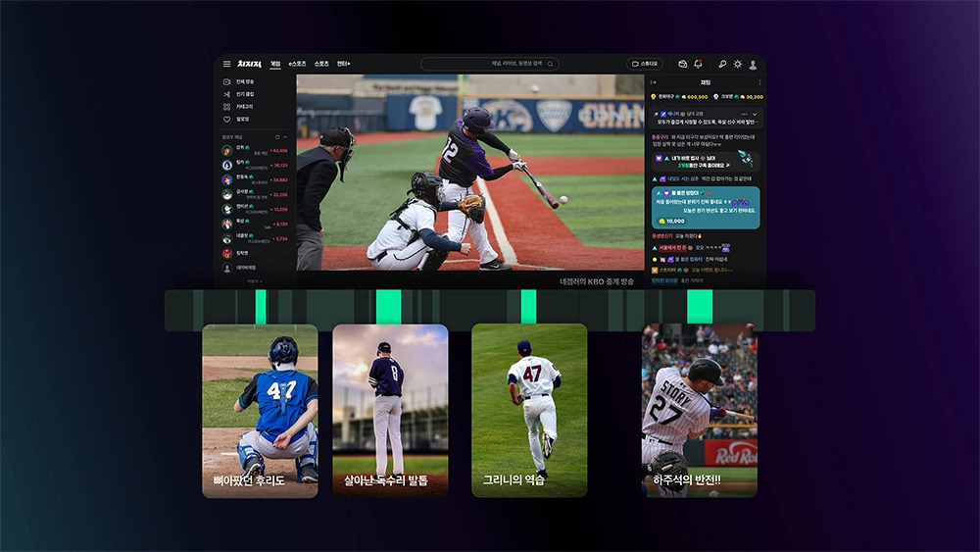Click the 카테고리 grid icon
Viewport: 980px width, 552px height.
pyautogui.click(x=227, y=107)
